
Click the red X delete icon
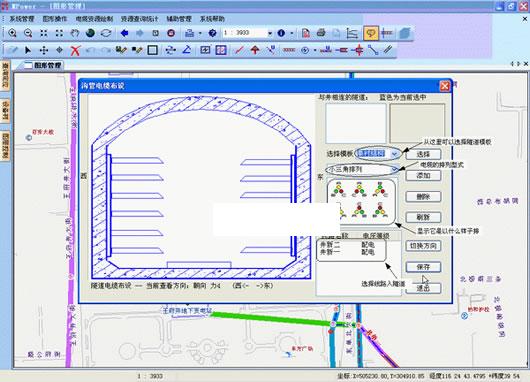(x=75, y=50)
